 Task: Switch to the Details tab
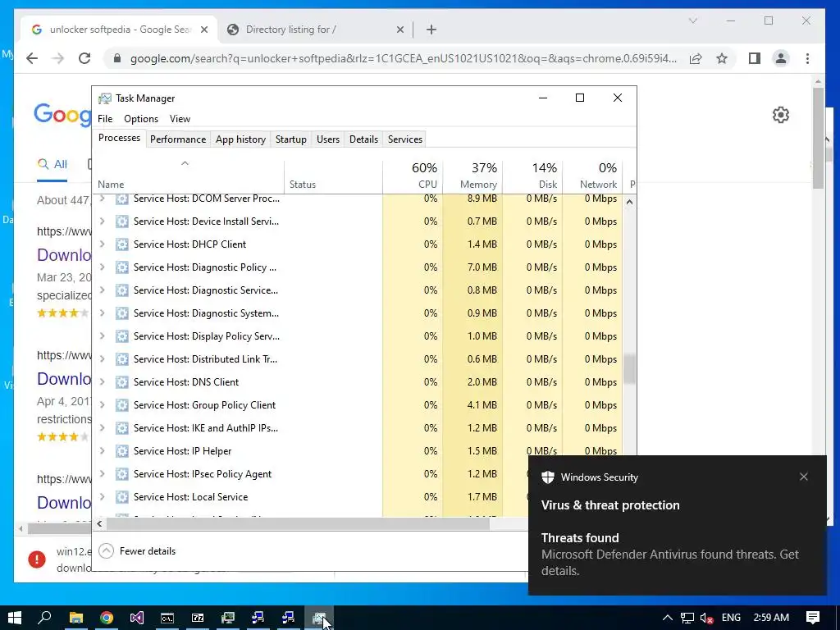pos(363,139)
